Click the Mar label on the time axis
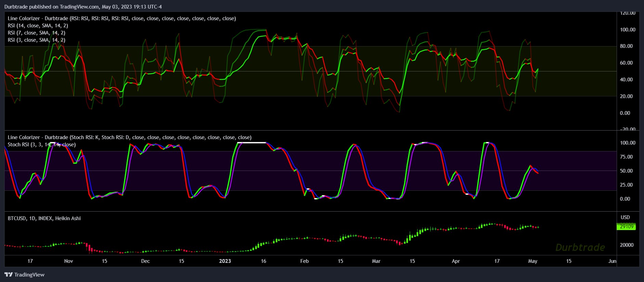 tap(376, 261)
